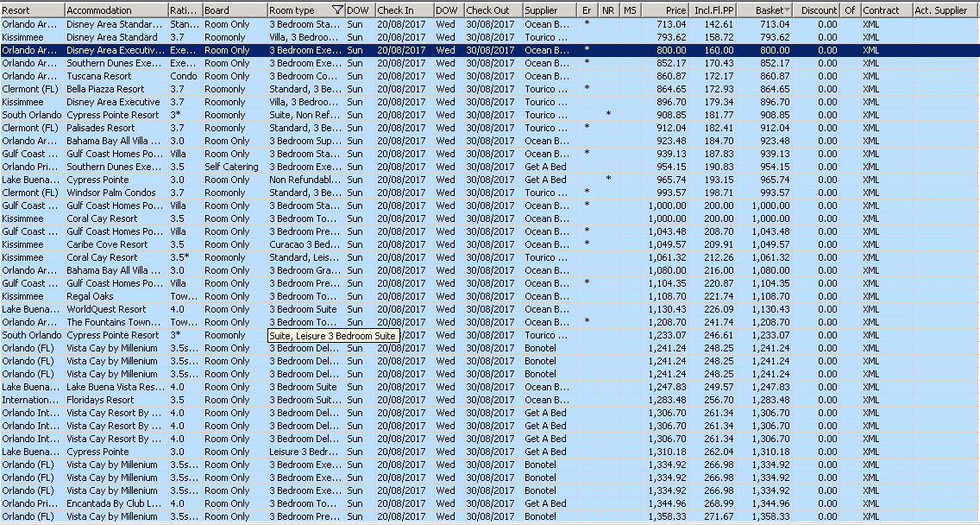Click the International... resort cell
The image size is (980, 525).
33,400
